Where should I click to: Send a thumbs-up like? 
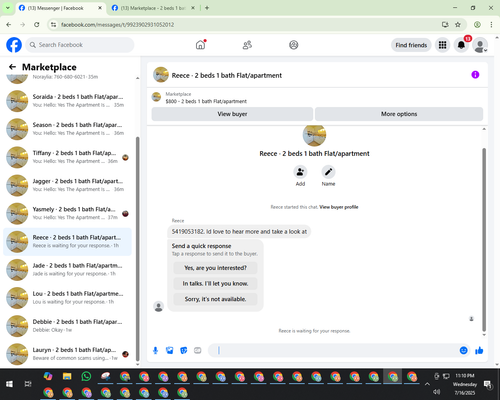(479, 350)
